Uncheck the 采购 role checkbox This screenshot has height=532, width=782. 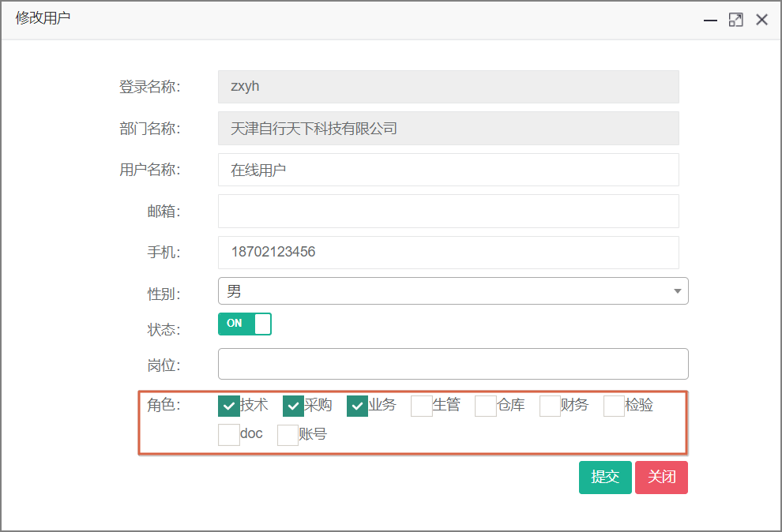click(293, 406)
